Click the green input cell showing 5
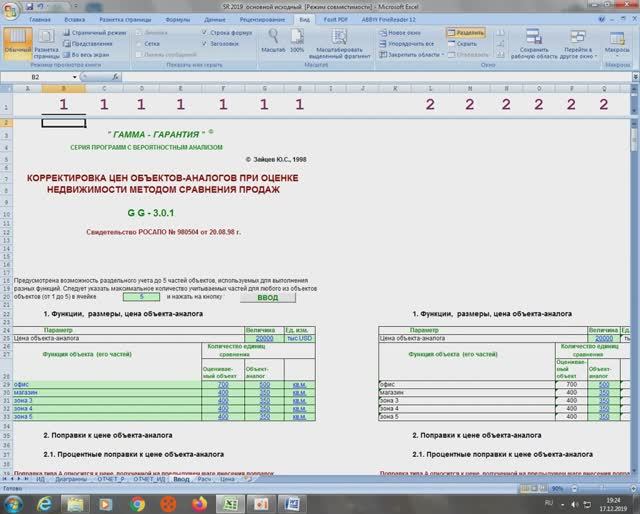The width and height of the screenshot is (640, 514). point(141,297)
